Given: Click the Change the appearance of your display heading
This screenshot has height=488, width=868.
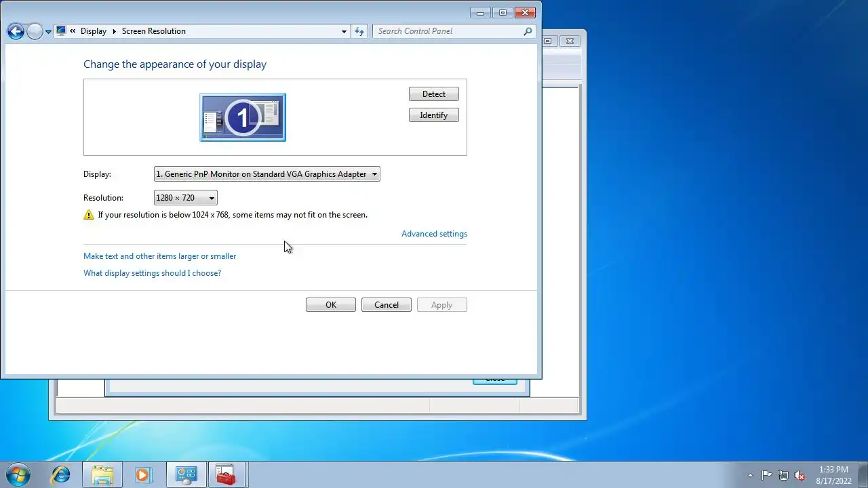Looking at the screenshot, I should pos(175,64).
